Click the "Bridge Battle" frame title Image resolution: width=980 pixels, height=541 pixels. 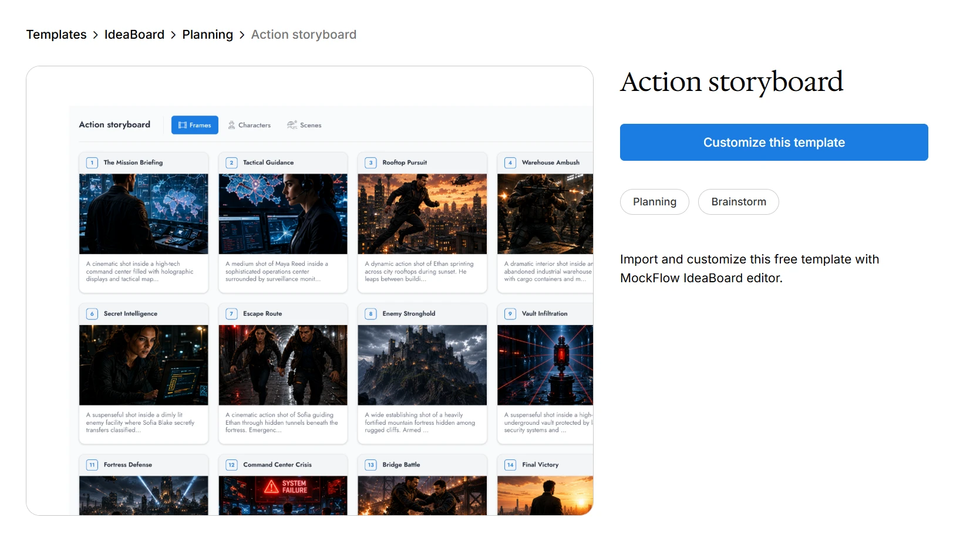(x=401, y=465)
